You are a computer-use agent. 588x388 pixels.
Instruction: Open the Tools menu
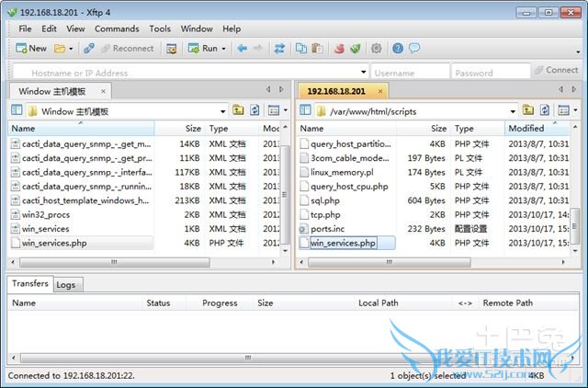coord(160,29)
